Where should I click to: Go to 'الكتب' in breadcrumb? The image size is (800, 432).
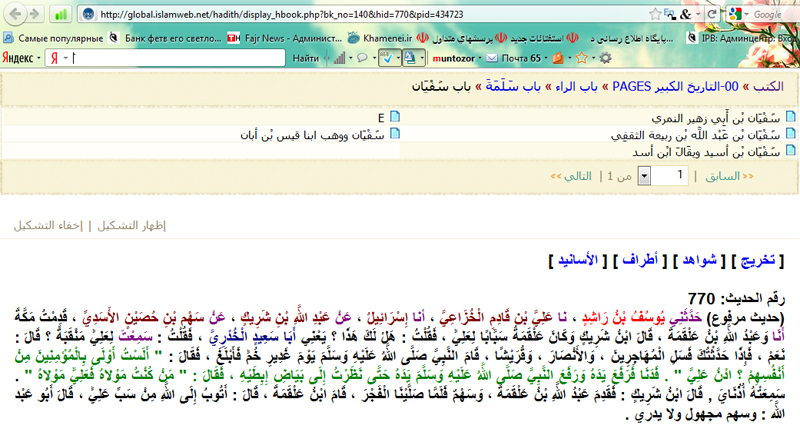(x=768, y=87)
